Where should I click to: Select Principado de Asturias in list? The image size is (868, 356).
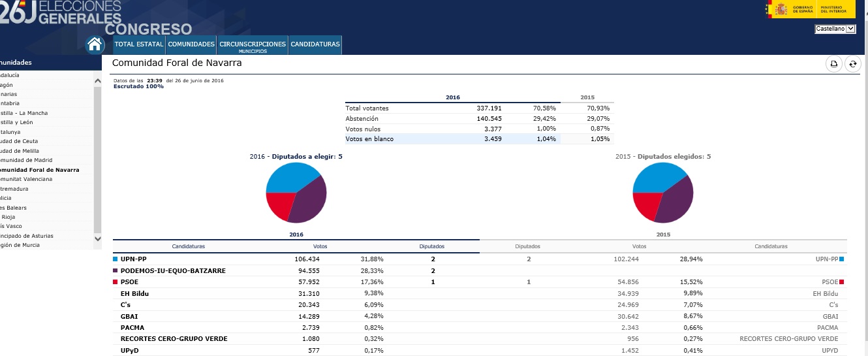(27, 236)
